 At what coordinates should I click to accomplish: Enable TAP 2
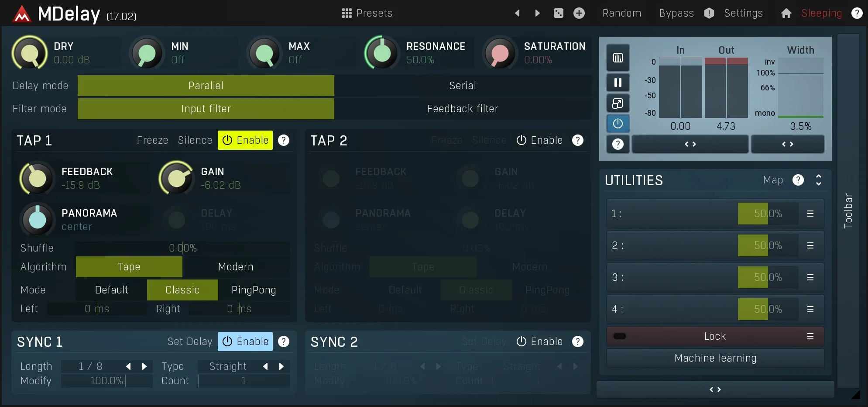[x=539, y=140]
